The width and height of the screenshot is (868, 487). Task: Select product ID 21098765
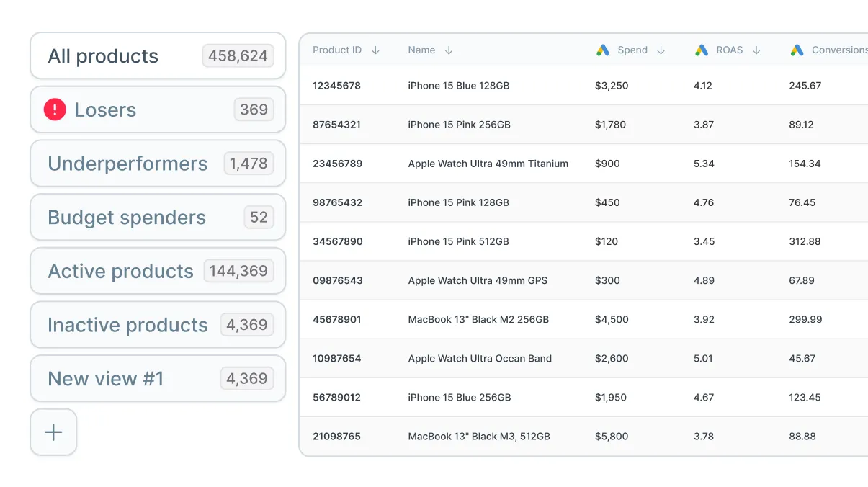336,436
